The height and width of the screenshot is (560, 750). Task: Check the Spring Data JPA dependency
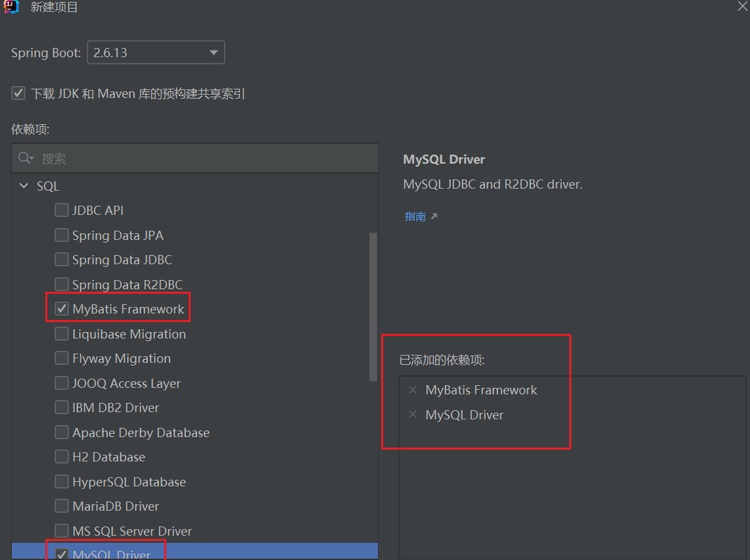click(x=62, y=235)
